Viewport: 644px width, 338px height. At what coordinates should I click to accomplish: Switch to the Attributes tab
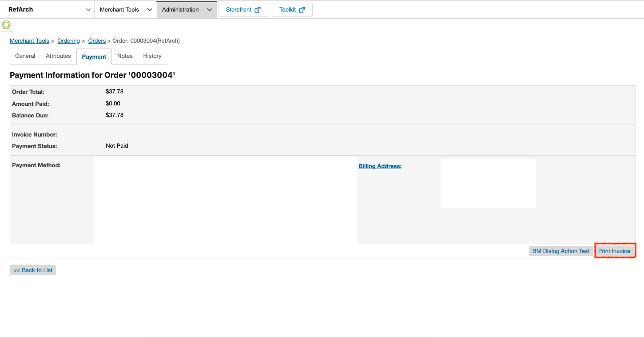coord(58,56)
